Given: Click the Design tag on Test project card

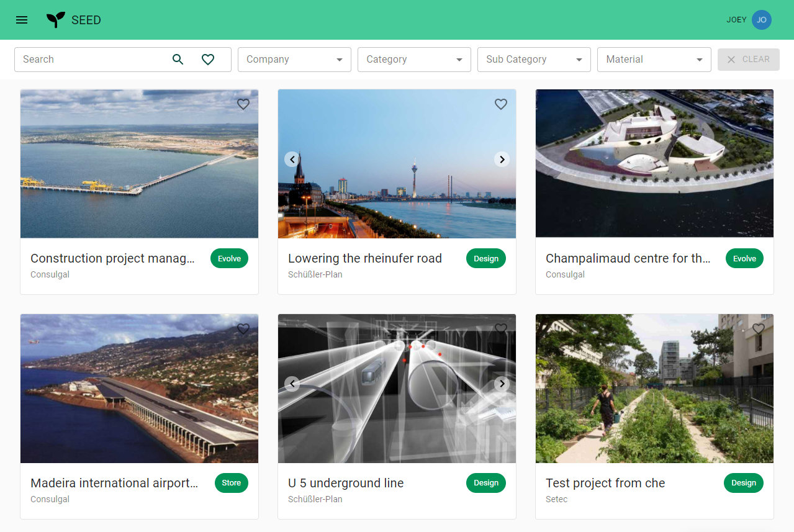Looking at the screenshot, I should tap(744, 483).
